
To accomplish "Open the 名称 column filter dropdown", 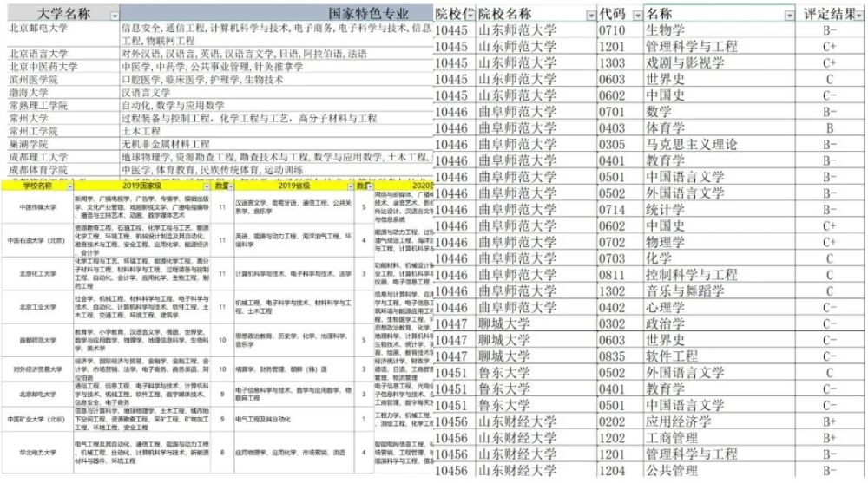I will click(789, 16).
